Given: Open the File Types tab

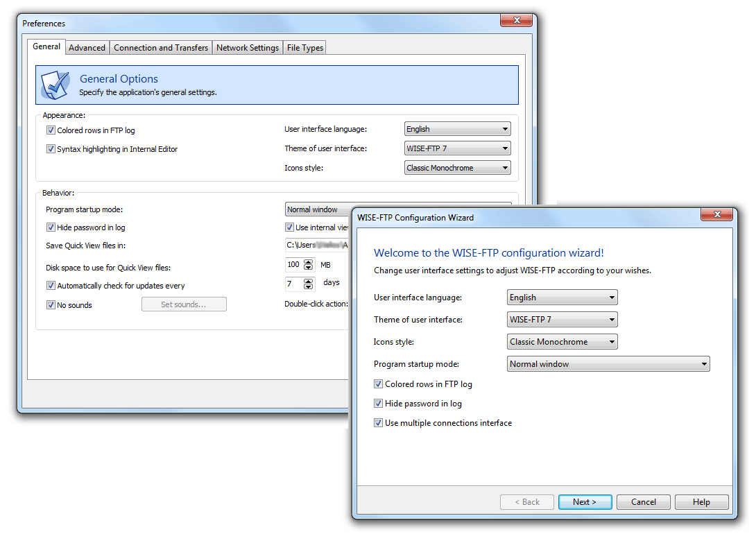Looking at the screenshot, I should [304, 48].
